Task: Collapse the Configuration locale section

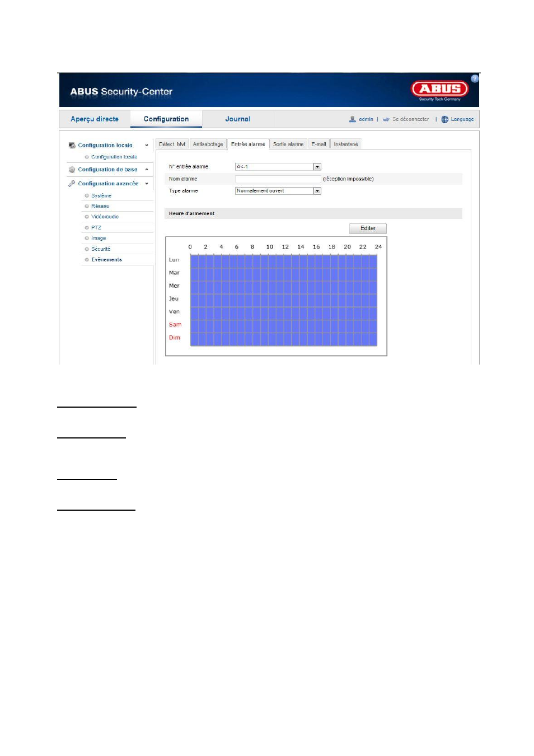Action: click(147, 146)
